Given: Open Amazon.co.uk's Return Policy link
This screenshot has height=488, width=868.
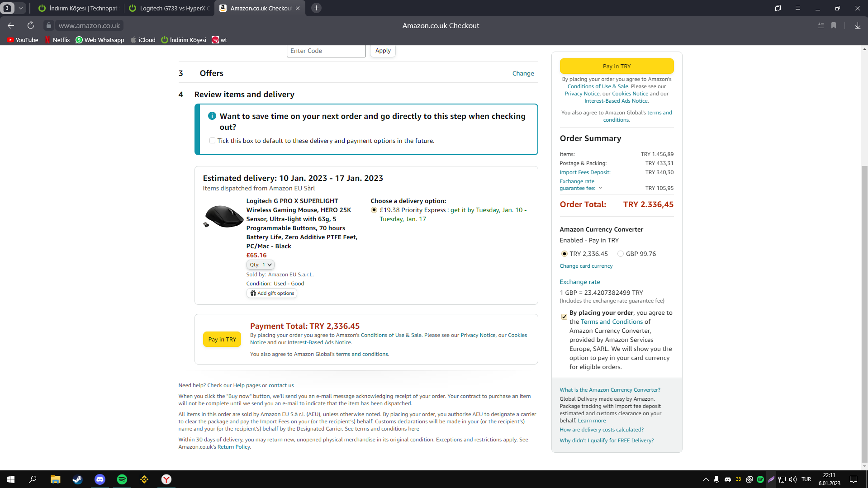Looking at the screenshot, I should [234, 447].
